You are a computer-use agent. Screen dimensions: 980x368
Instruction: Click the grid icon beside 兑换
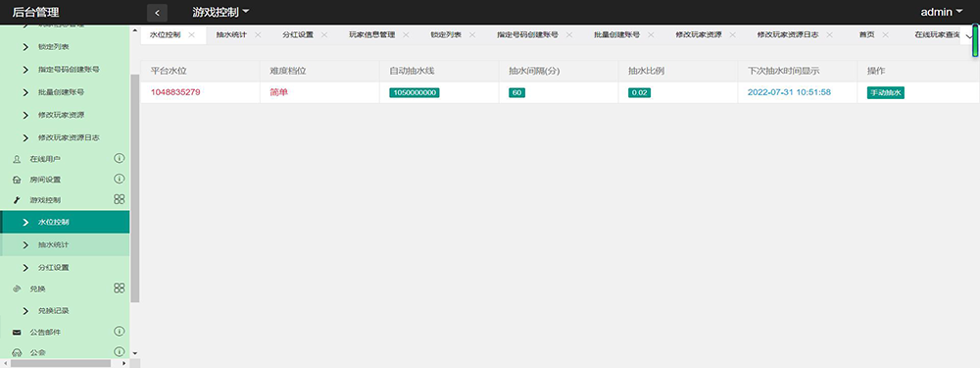tap(119, 288)
